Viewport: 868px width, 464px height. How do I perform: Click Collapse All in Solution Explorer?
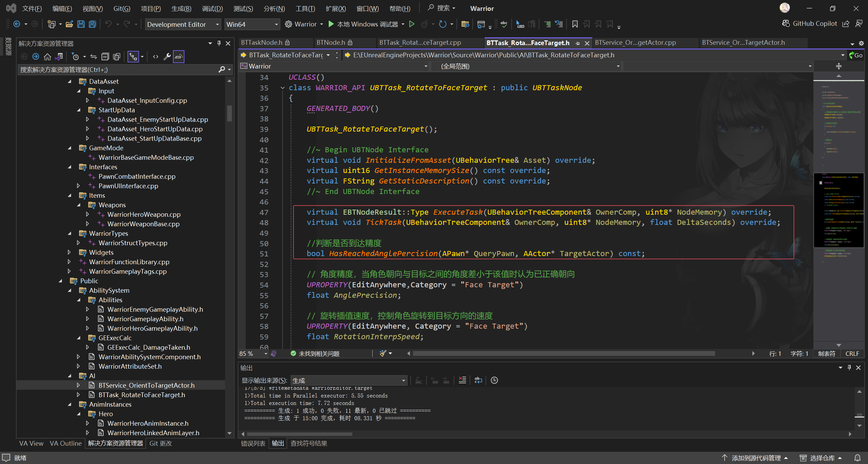(105, 57)
